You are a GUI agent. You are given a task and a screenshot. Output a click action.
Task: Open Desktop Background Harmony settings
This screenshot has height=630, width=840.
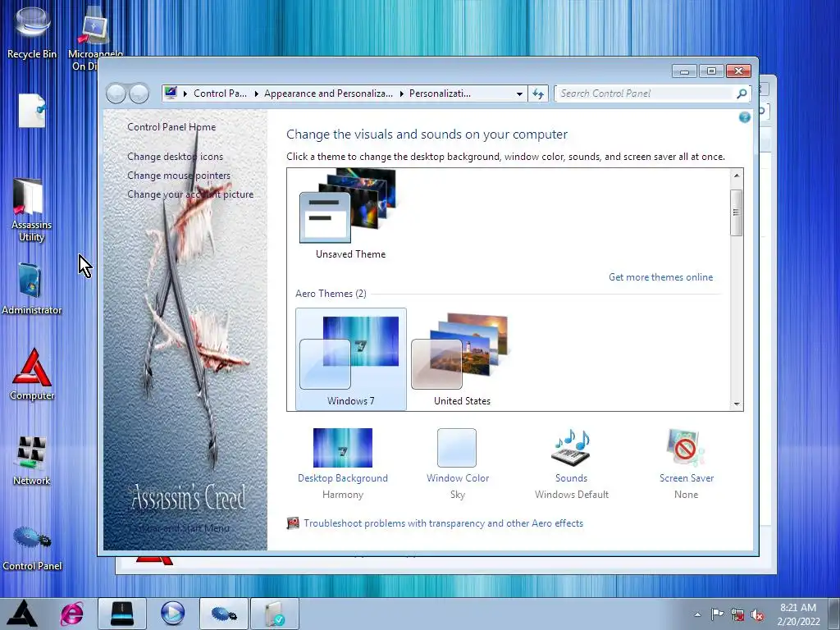pos(343,464)
